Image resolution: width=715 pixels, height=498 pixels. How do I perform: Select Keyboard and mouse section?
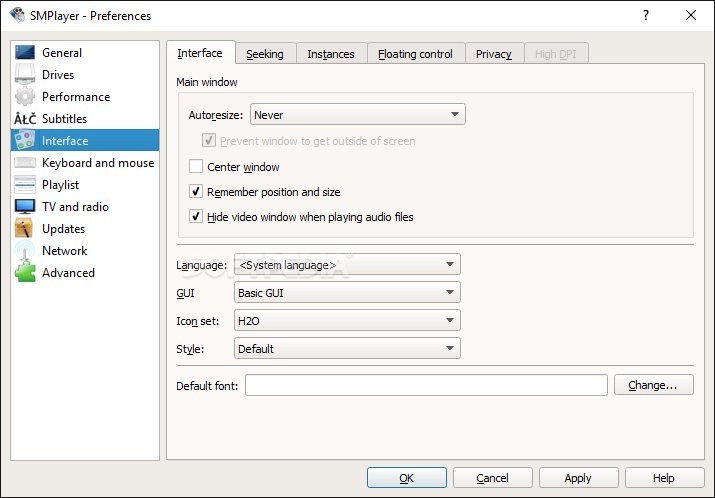click(x=85, y=162)
